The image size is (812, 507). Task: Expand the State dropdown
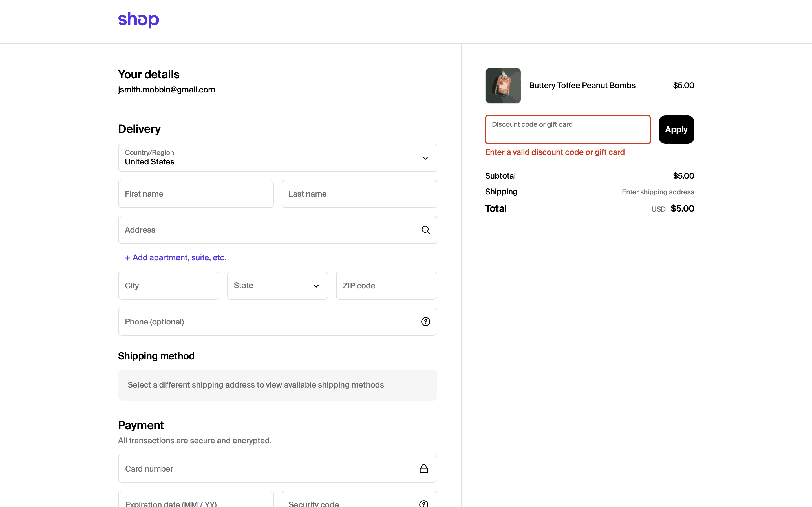[x=277, y=286]
